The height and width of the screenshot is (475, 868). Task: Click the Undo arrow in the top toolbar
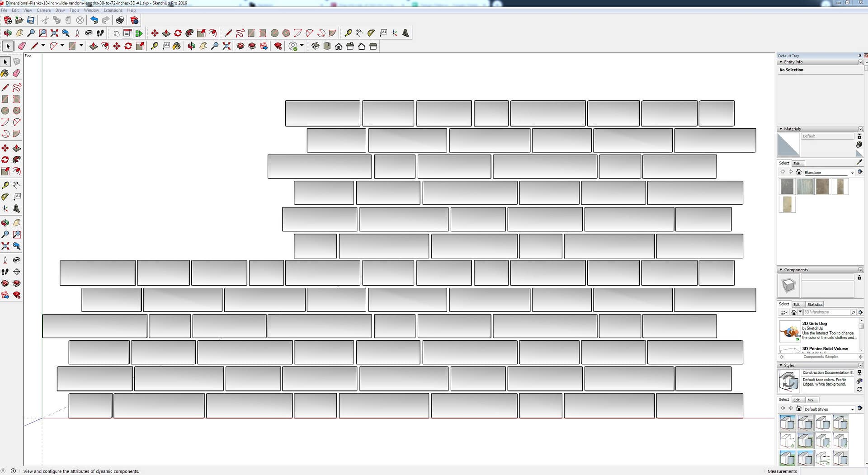[94, 20]
